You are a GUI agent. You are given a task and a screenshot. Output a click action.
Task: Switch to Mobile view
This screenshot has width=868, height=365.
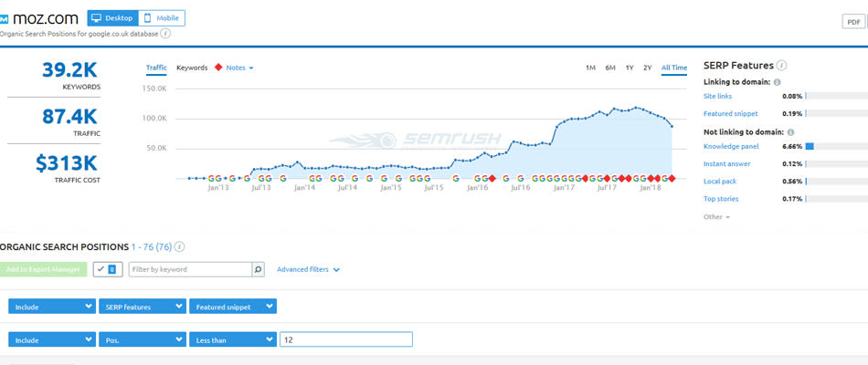(x=162, y=18)
